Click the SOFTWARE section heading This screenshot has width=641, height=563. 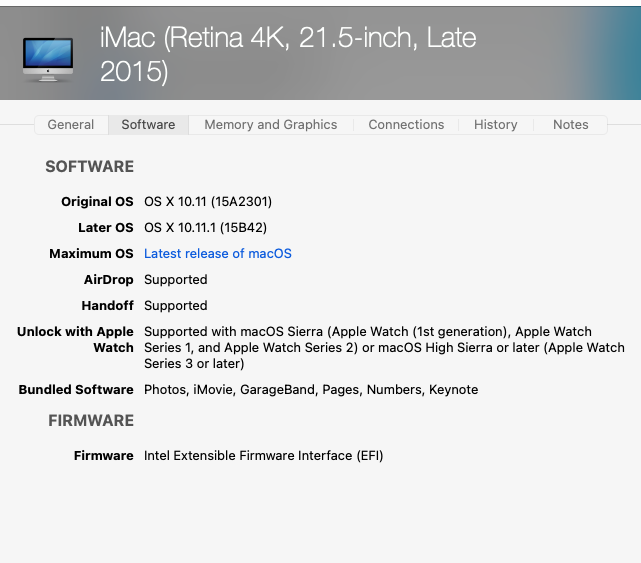coord(90,167)
